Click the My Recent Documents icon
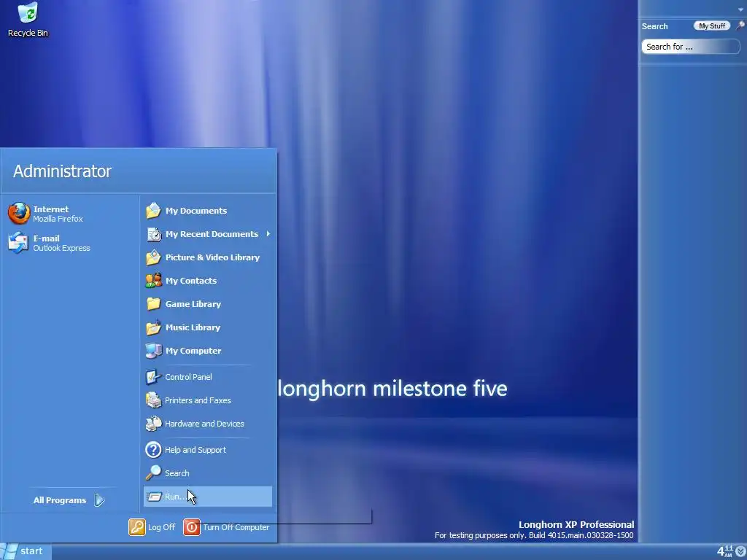The height and width of the screenshot is (560, 747). click(153, 234)
